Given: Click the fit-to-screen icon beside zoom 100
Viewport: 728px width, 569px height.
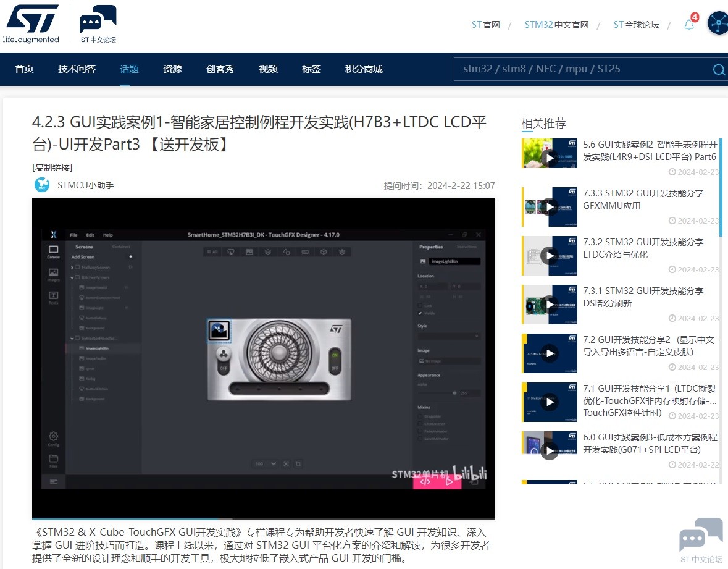Looking at the screenshot, I should coord(286,463).
